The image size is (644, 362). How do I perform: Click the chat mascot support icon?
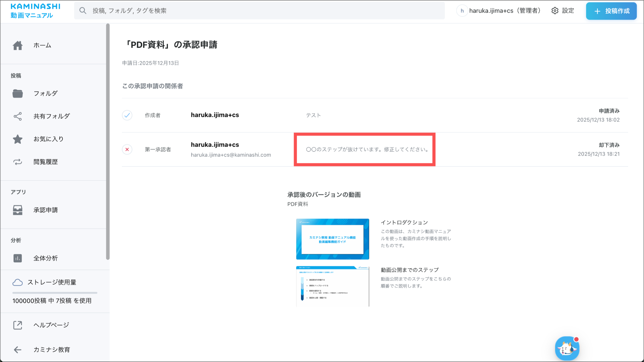click(x=567, y=348)
